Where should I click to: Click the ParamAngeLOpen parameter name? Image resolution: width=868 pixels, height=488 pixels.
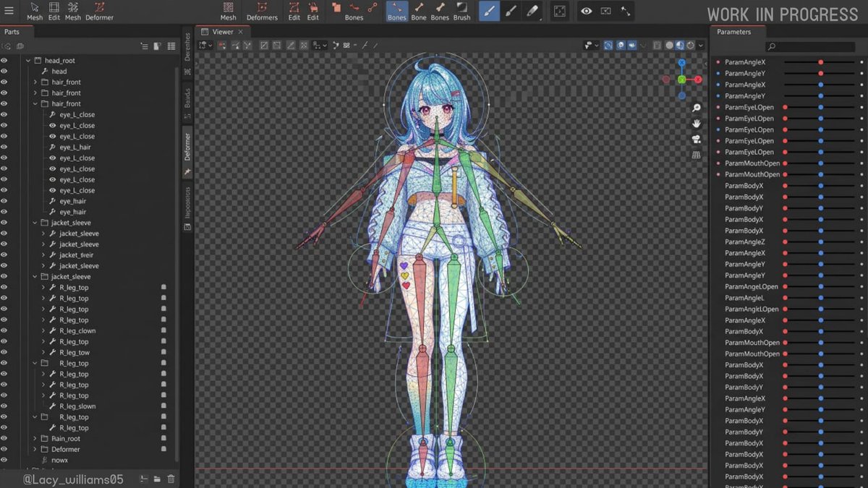[x=752, y=287]
